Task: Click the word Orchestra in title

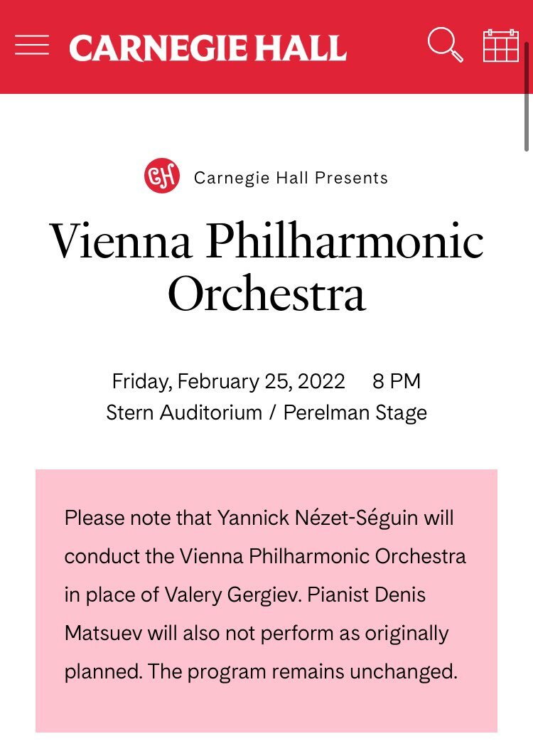Action: [x=266, y=294]
